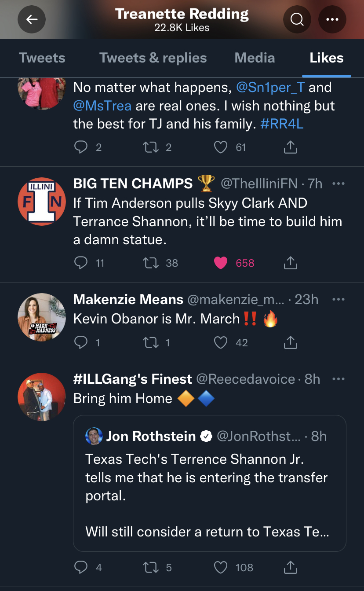Open search on Treanette Redding's profile
Screen dimensions: 364x591
tap(297, 19)
